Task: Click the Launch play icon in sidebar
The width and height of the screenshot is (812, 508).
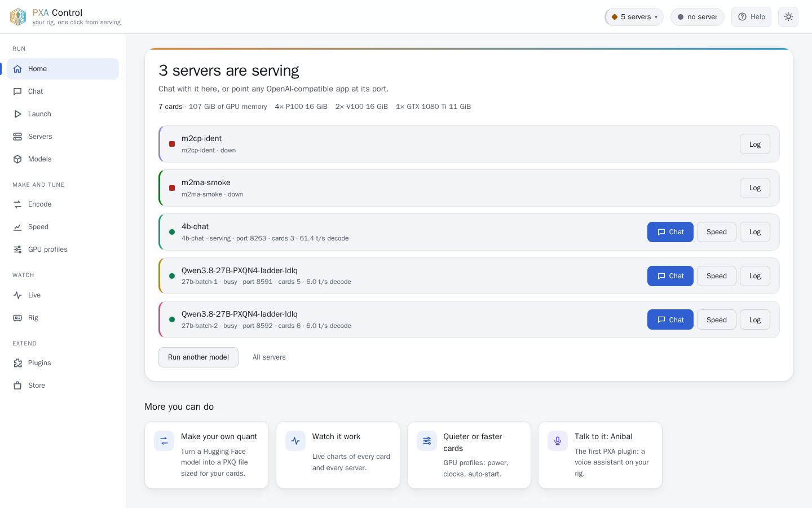Action: pyautogui.click(x=17, y=114)
